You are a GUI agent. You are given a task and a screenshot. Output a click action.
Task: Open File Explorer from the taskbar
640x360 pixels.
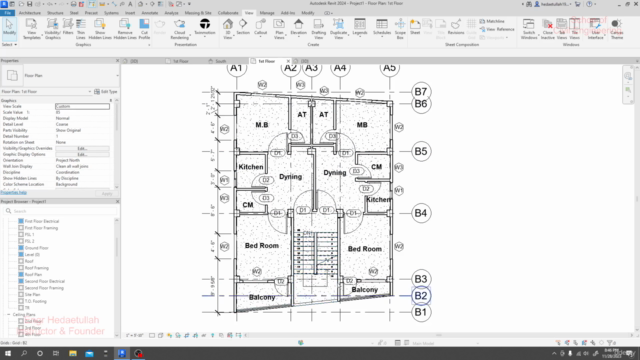(x=73, y=353)
